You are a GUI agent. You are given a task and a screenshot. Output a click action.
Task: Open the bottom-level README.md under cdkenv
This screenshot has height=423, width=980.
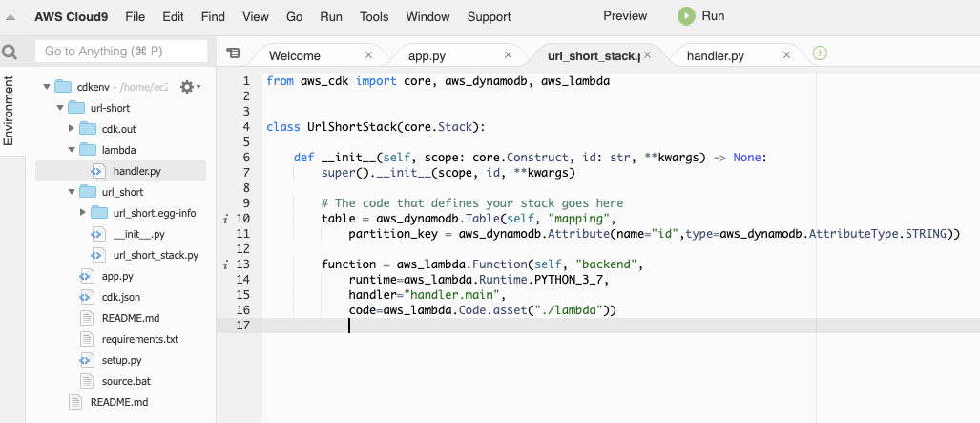[119, 402]
